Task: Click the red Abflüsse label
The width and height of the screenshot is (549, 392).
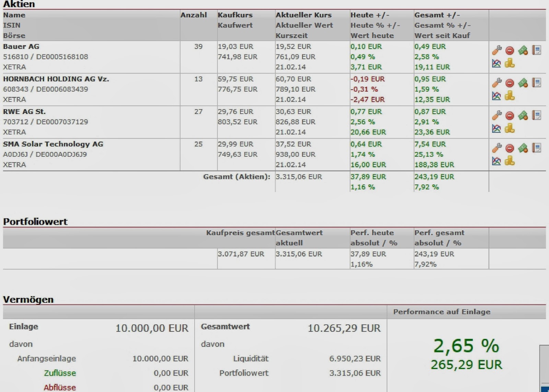Action: click(x=60, y=388)
